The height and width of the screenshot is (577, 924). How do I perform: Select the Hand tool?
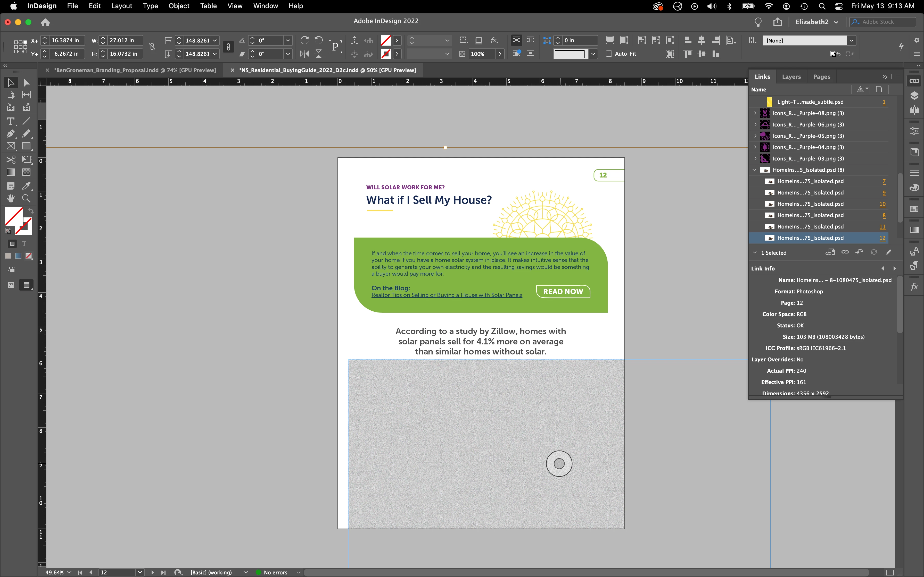point(10,198)
